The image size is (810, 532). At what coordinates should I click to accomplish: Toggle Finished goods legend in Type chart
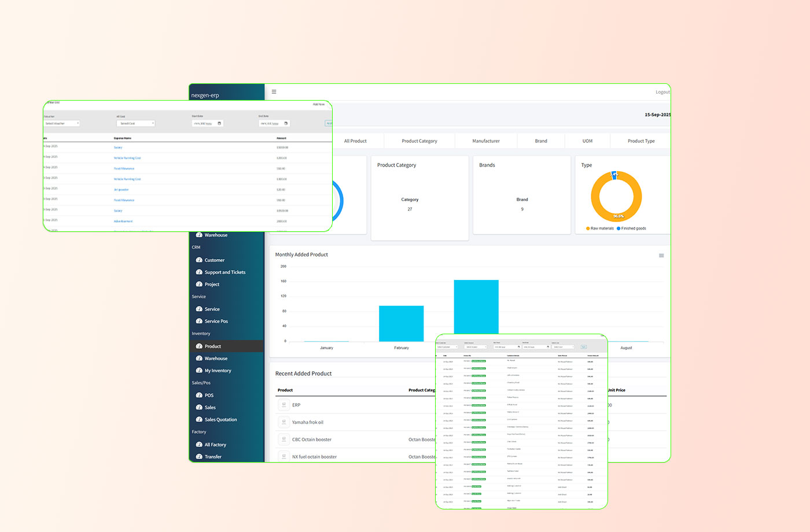(x=633, y=228)
